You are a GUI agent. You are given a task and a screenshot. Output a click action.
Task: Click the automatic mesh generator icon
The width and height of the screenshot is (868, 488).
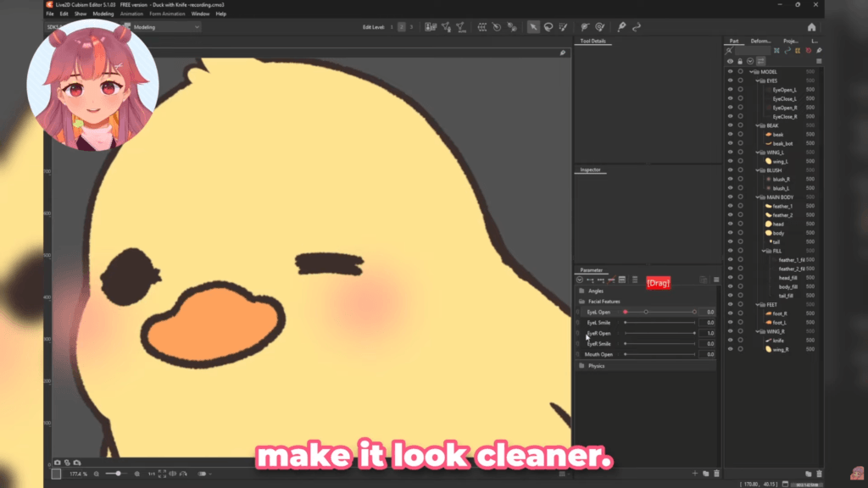(460, 27)
